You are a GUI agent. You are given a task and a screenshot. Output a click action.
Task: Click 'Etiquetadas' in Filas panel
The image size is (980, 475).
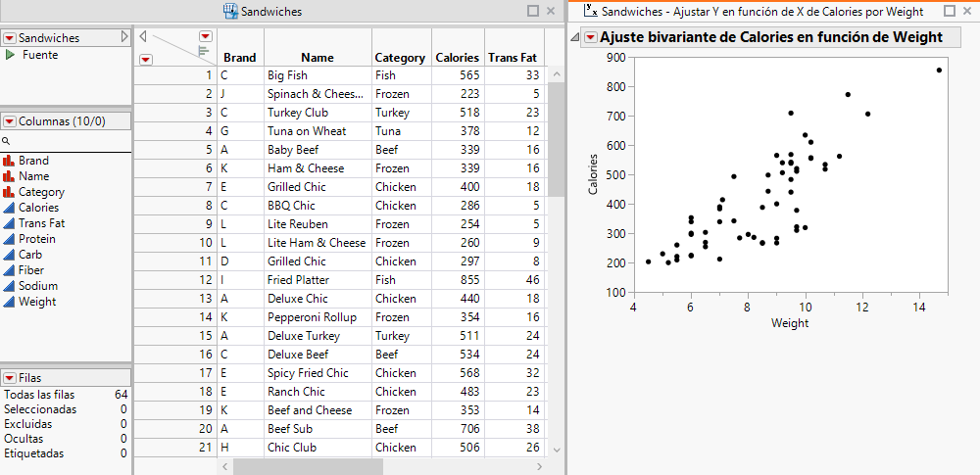pyautogui.click(x=33, y=453)
